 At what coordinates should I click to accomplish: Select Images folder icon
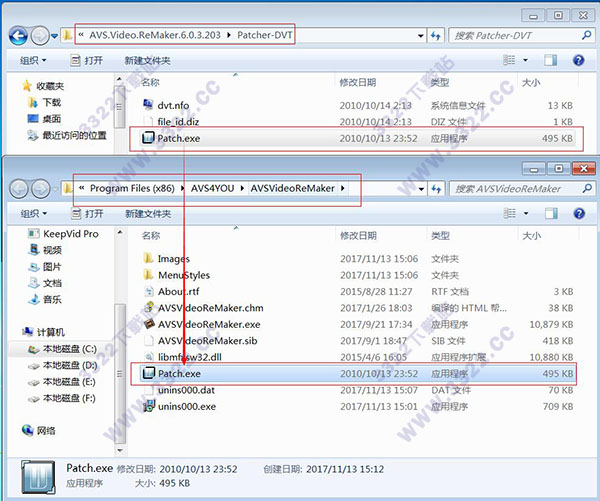pos(148,258)
